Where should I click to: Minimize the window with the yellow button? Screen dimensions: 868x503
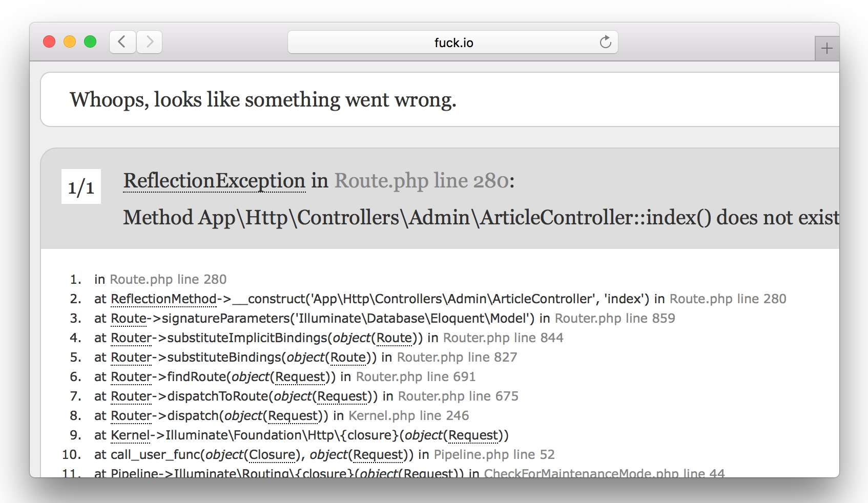pos(70,41)
